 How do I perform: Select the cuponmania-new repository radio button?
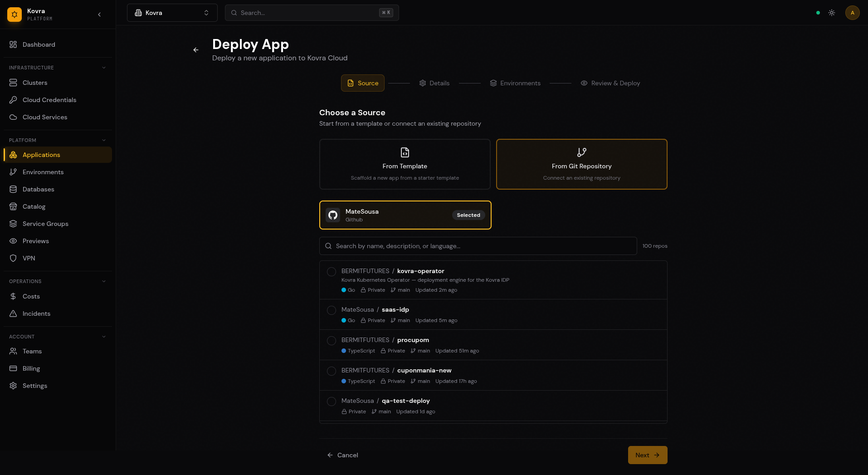pos(332,371)
